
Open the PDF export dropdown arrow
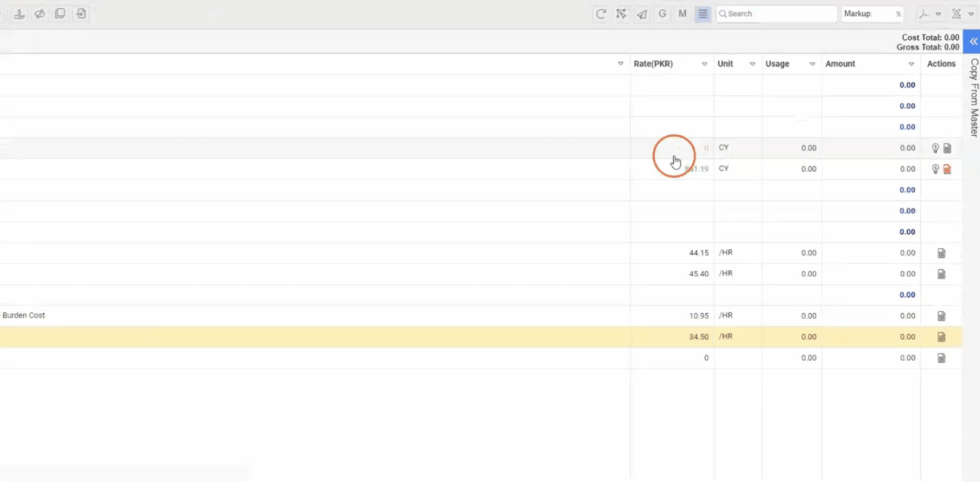click(939, 14)
